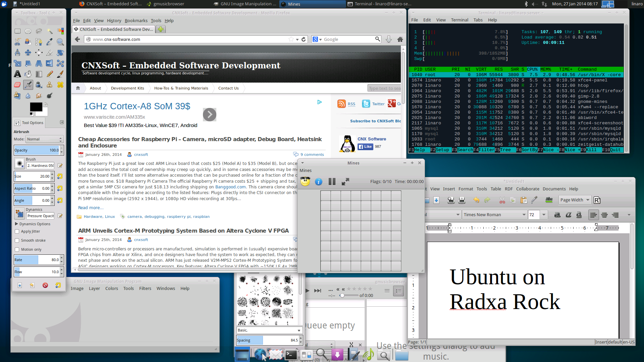Open the 'Read more...' link on CNXSoft
Screen dimensions: 644x362
(91, 207)
